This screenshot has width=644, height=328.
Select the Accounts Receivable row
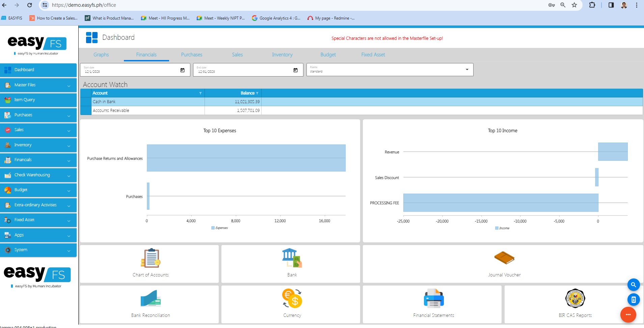(x=361, y=111)
